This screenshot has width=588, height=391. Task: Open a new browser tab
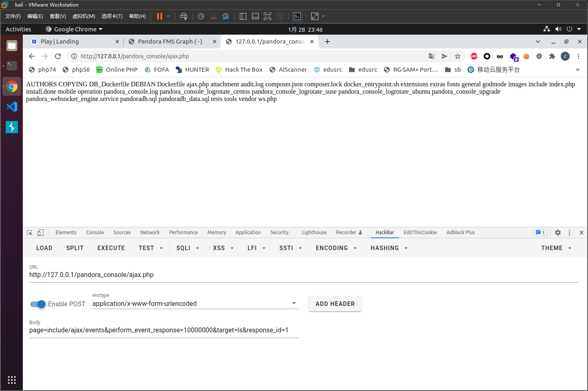327,42
